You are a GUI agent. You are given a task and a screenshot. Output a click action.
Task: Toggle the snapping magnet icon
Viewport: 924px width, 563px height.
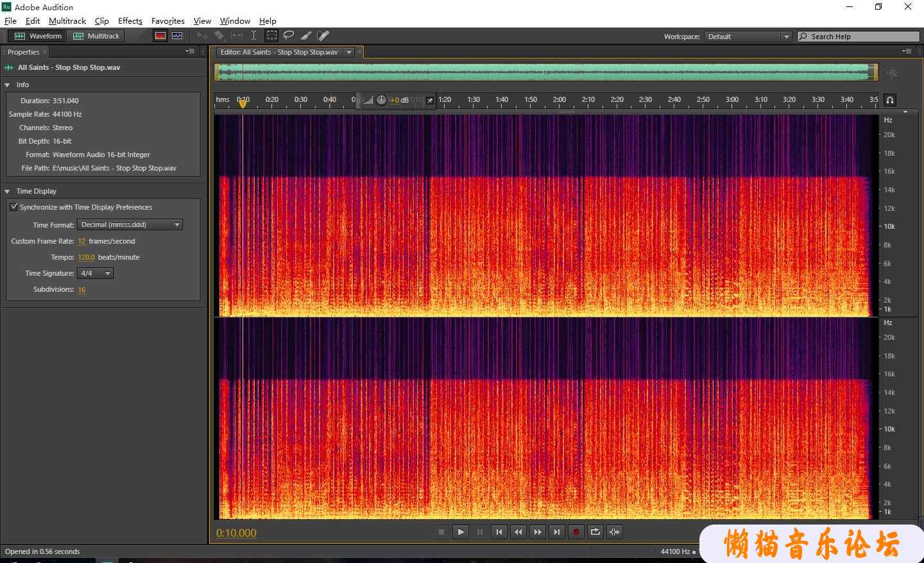[890, 100]
